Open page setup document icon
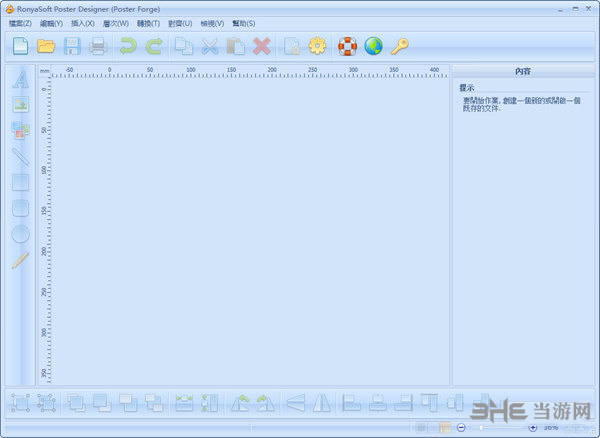Viewport: 600px width, 438px height. (x=292, y=46)
